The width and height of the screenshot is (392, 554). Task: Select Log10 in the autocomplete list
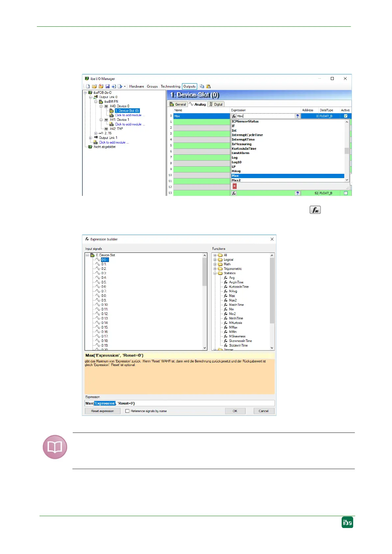point(237,162)
